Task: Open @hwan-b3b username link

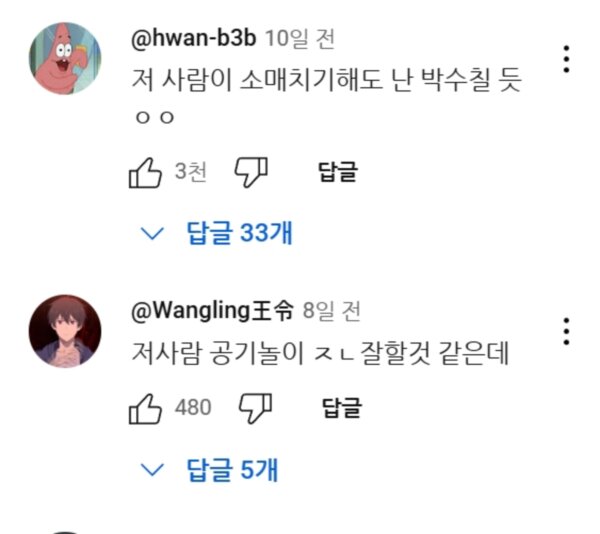Action: pos(194,38)
